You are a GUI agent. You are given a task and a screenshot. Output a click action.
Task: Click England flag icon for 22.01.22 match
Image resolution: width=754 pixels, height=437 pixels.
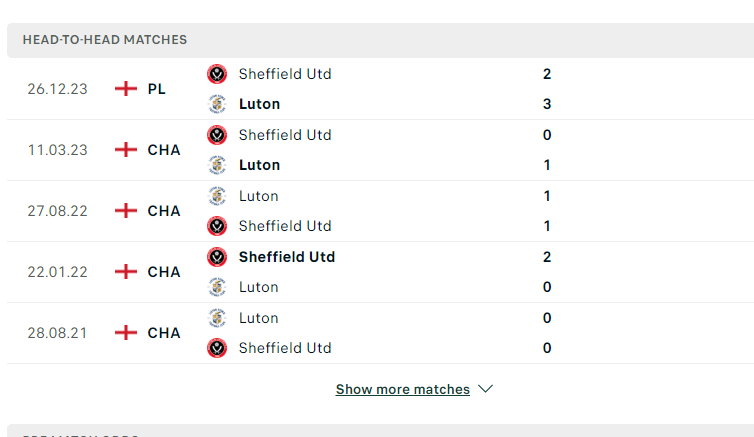click(x=126, y=272)
